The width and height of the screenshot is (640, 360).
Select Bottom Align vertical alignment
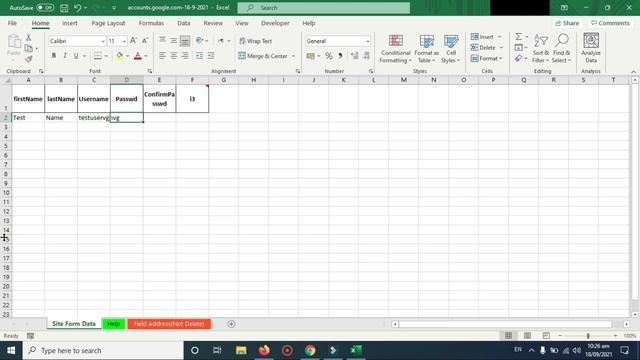coord(185,41)
